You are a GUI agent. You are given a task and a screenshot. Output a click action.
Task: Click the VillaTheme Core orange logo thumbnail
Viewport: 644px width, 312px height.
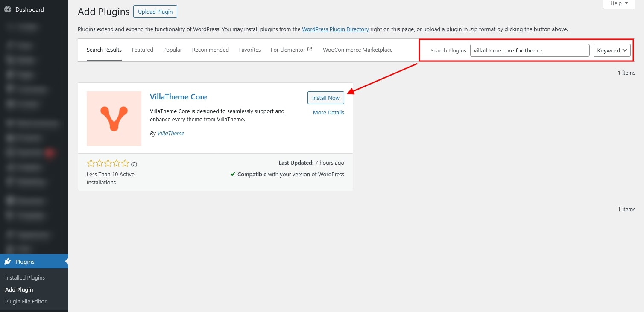pyautogui.click(x=114, y=119)
